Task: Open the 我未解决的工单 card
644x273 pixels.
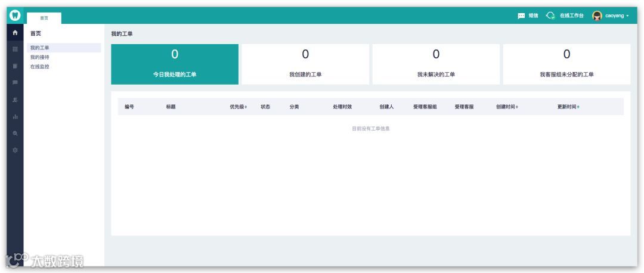Action: [436, 64]
